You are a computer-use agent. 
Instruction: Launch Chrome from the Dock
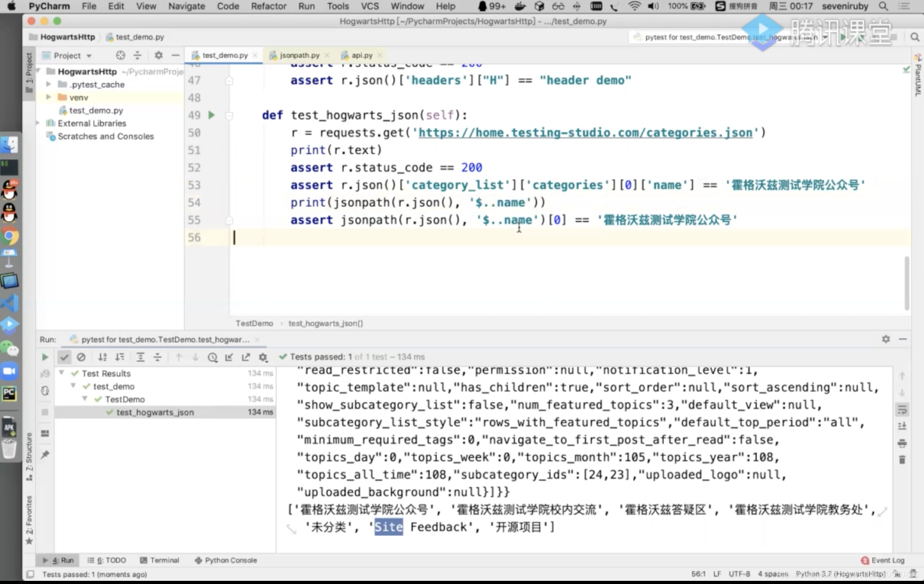click(x=9, y=236)
